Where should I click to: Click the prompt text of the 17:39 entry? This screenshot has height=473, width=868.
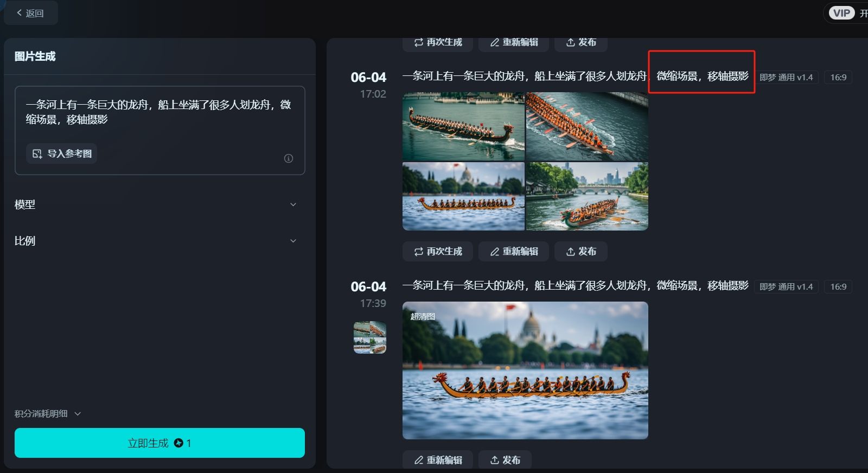click(576, 285)
